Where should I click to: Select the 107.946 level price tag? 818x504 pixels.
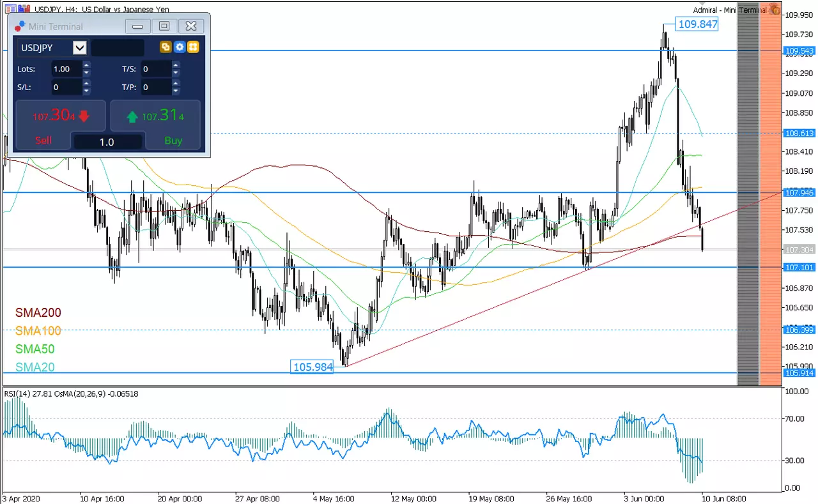point(799,192)
